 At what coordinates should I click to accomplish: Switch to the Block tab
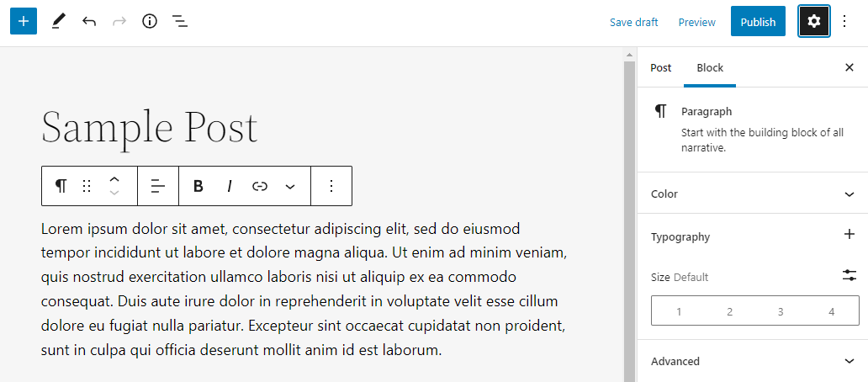[x=710, y=67]
